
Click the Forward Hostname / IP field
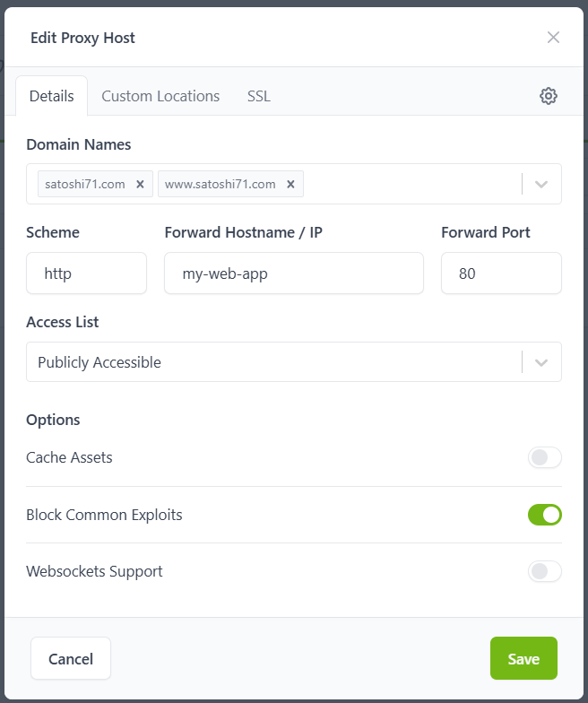tap(293, 273)
